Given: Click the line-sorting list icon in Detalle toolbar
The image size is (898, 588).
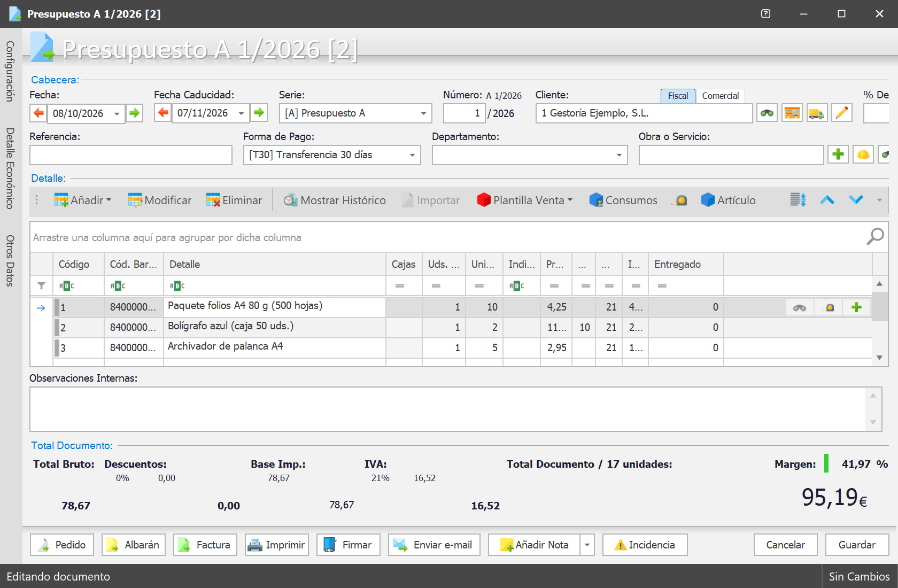Looking at the screenshot, I should point(798,200).
